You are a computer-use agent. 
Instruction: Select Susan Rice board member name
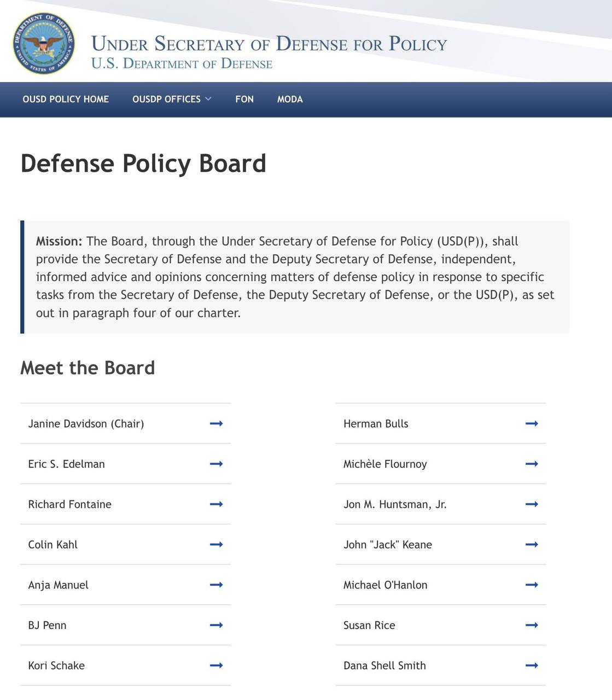369,625
